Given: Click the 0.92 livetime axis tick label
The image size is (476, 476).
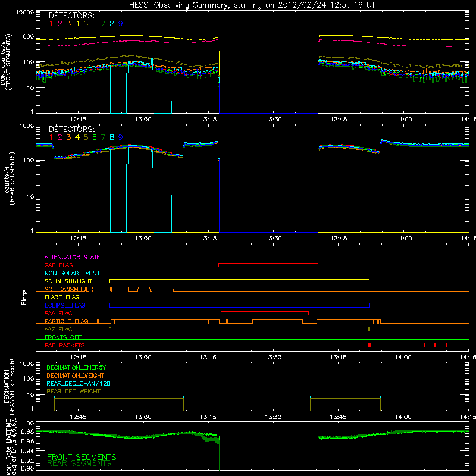Looking at the screenshot, I should pos(27,461).
